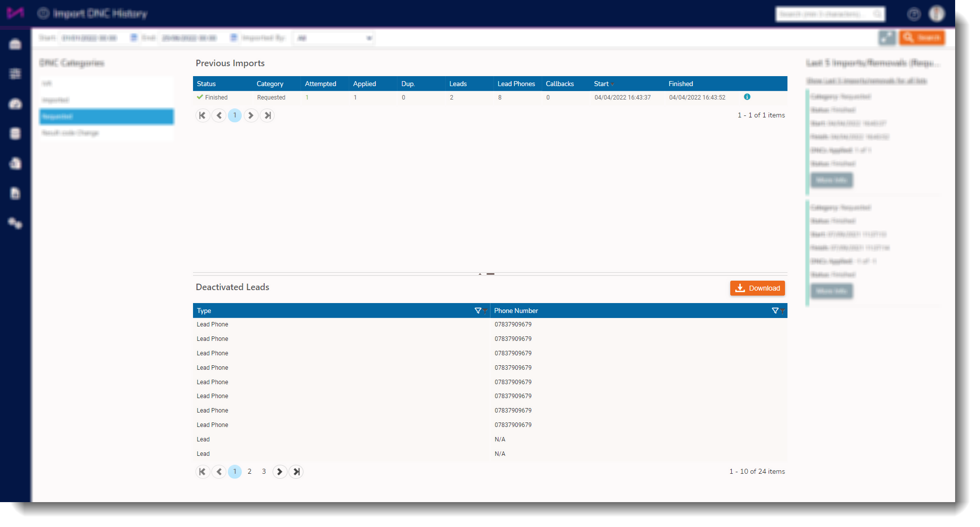Image resolution: width=980 pixels, height=527 pixels.
Task: Select the Imported DNC category
Action: 106,100
